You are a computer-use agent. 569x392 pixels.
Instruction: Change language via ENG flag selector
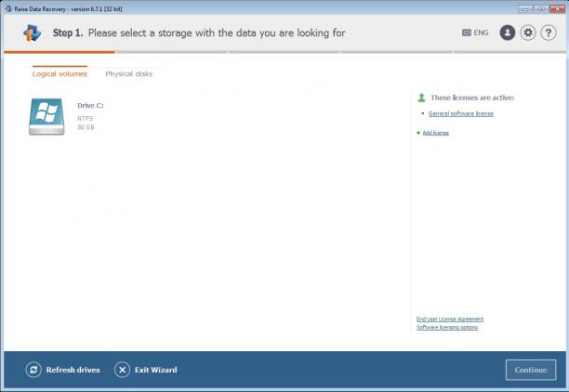pos(475,33)
